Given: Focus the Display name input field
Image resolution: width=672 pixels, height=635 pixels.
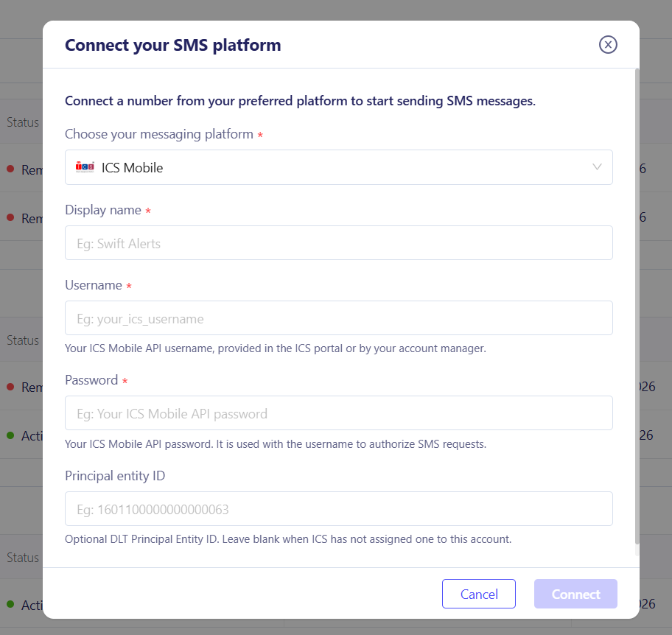Looking at the screenshot, I should (338, 243).
